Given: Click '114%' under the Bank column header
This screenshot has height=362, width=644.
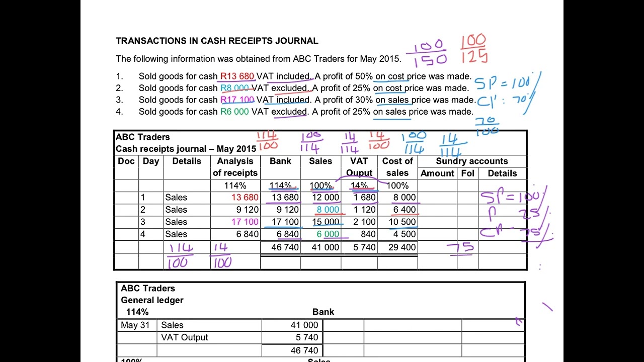Looking at the screenshot, I should (280, 186).
